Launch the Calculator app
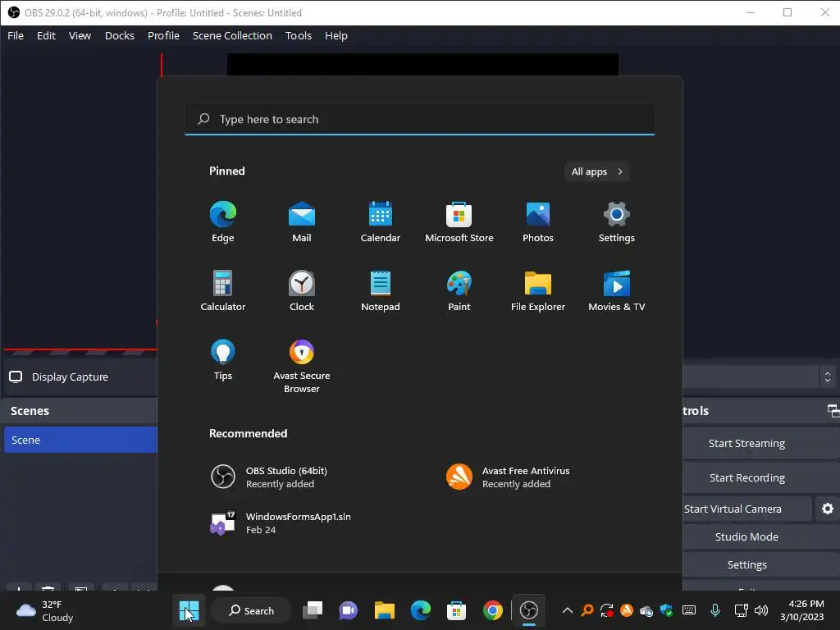This screenshot has width=840, height=630. pyautogui.click(x=223, y=291)
